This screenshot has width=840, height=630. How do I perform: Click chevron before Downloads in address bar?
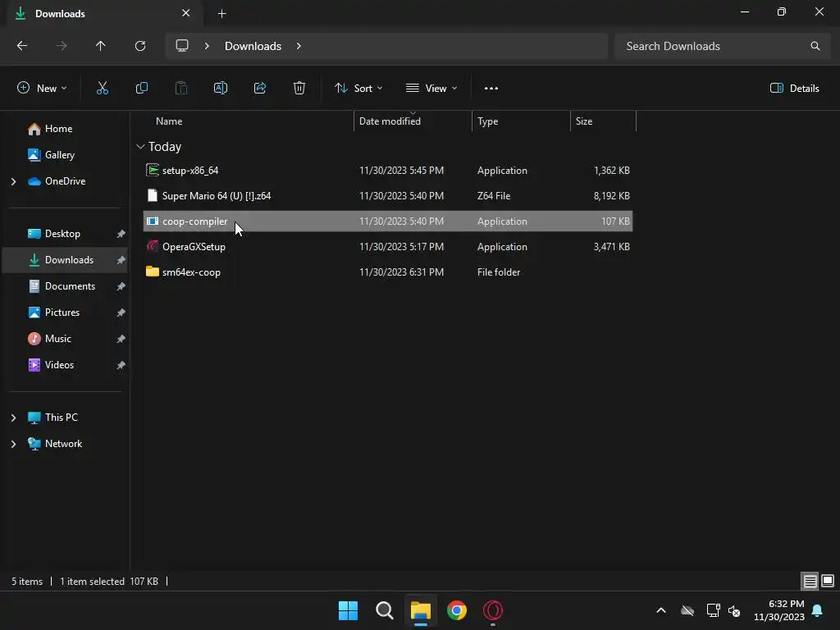pos(207,46)
